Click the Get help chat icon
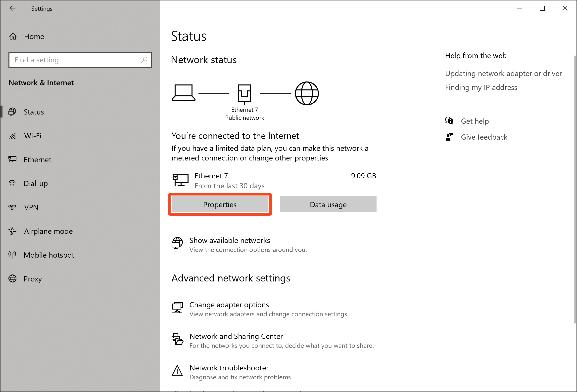This screenshot has width=577, height=392. [x=449, y=121]
